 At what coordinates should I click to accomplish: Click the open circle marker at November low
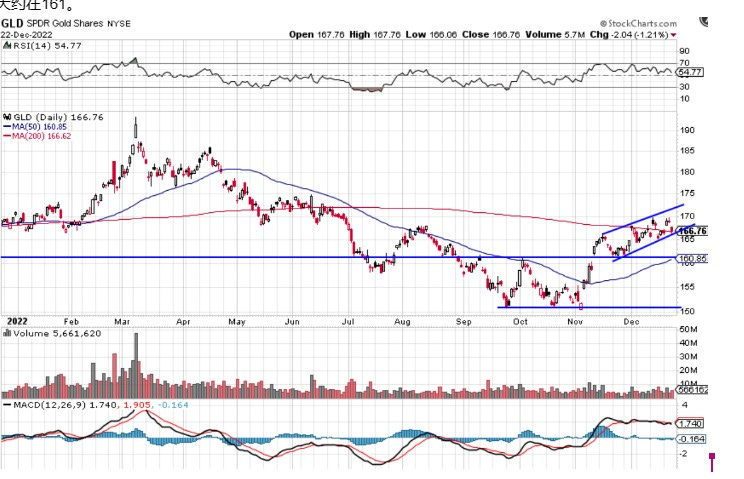[581, 307]
